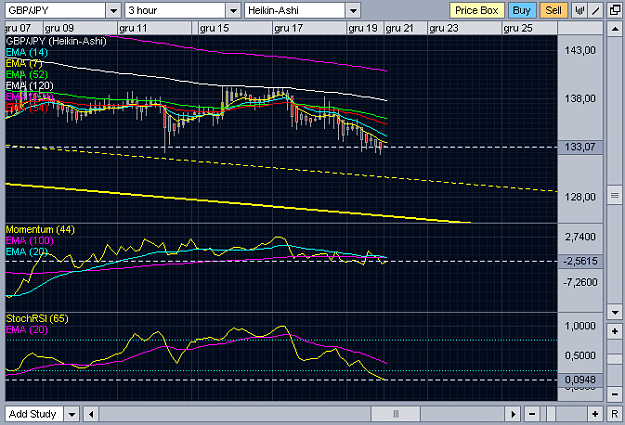Click the GBP/JPY symbol field
The width and height of the screenshot is (625, 425).
click(55, 10)
